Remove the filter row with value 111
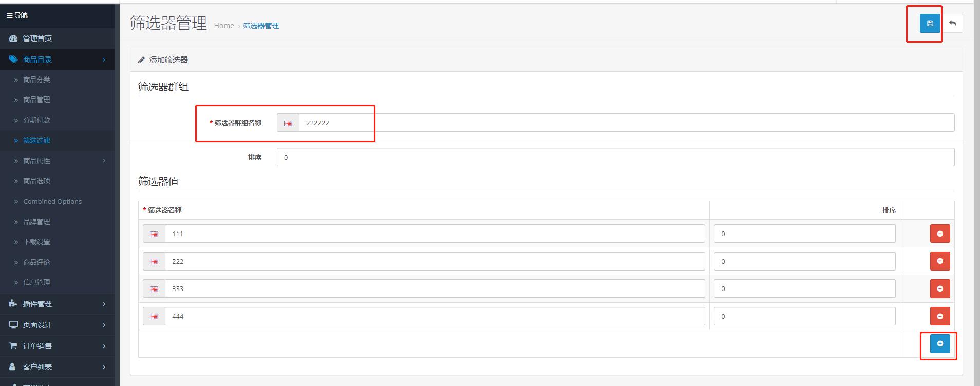Viewport: 980px width, 386px height. pyautogui.click(x=939, y=234)
